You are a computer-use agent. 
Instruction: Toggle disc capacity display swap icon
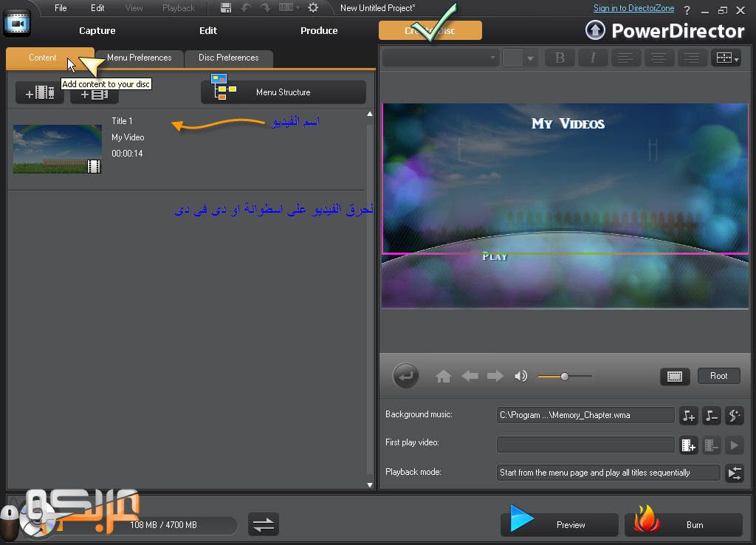(264, 524)
